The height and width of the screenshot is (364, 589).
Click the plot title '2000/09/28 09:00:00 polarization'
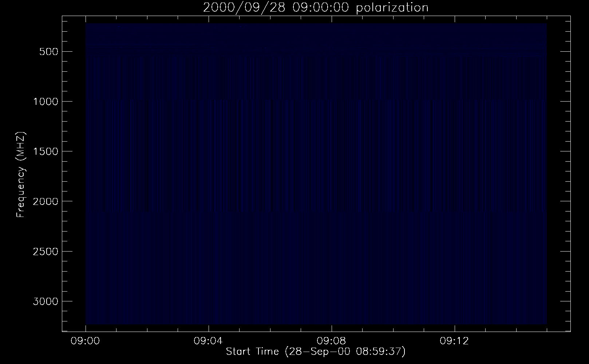(x=316, y=8)
